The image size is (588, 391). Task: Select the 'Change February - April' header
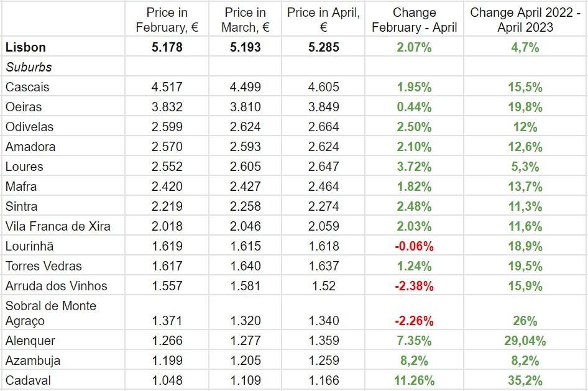click(x=414, y=20)
